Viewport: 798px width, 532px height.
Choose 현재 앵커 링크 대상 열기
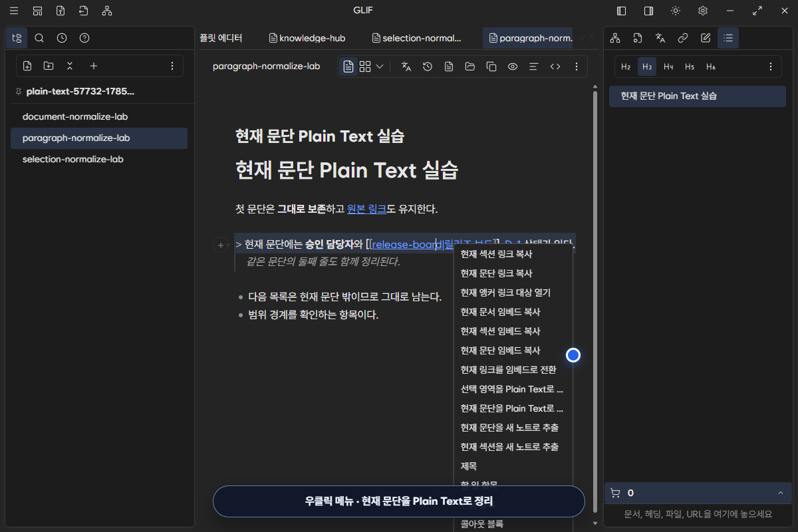pyautogui.click(x=513, y=293)
